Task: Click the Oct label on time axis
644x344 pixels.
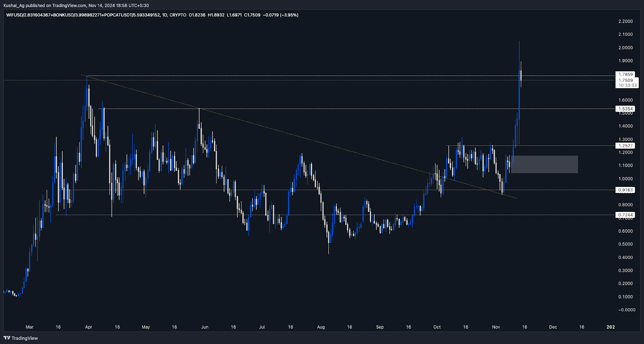Action: (x=437, y=327)
